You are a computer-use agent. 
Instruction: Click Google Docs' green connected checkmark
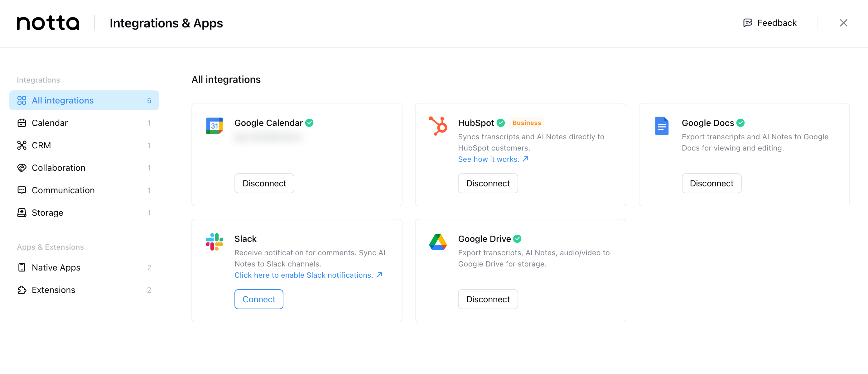coord(740,123)
